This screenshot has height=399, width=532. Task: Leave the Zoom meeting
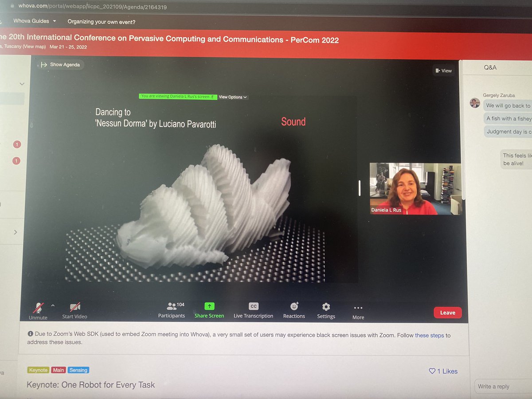click(x=447, y=313)
